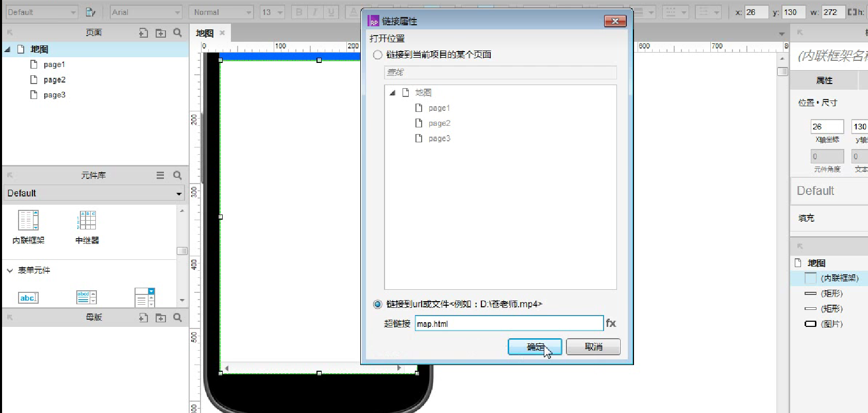
Task: Collapse the widget library panel arrow
Action: [9, 175]
